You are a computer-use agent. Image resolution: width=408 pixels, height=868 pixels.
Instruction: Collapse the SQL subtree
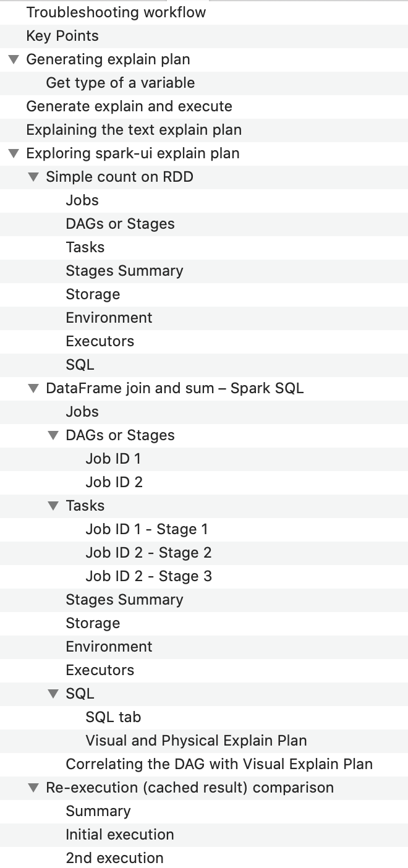[x=53, y=694]
